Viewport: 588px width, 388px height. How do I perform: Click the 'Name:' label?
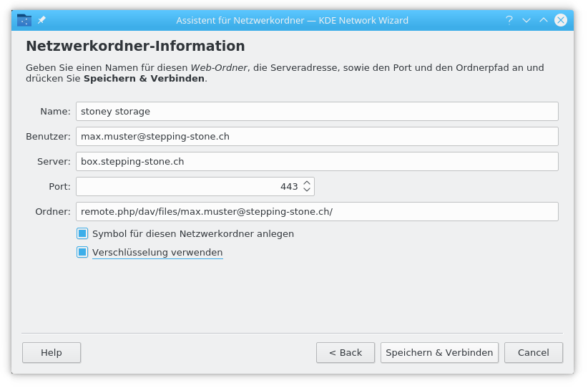click(56, 112)
